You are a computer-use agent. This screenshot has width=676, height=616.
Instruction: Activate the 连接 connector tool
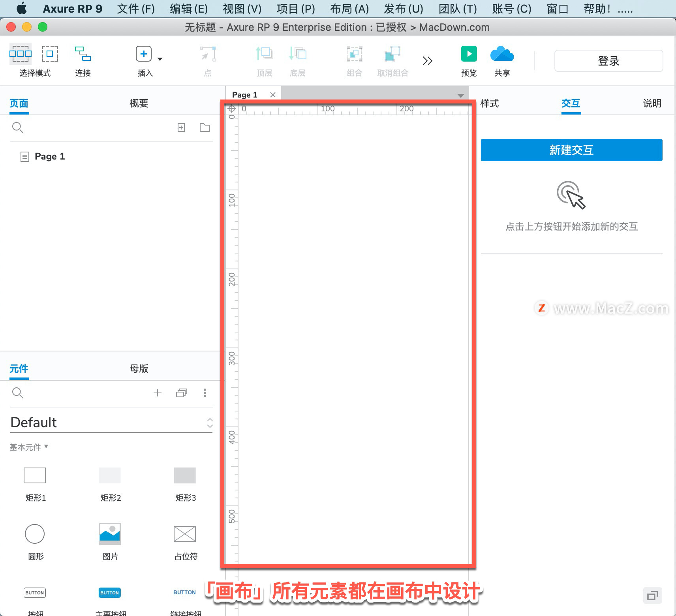tap(83, 54)
